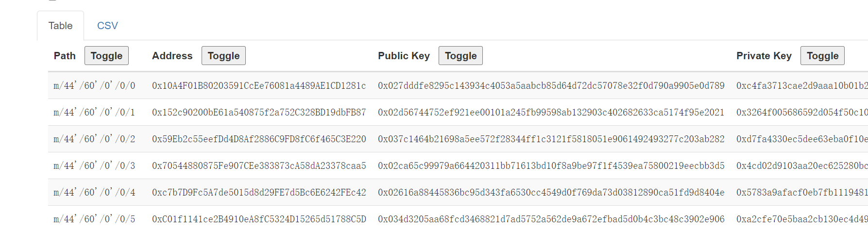This screenshot has height=231, width=868.
Task: Click private key starting 0xc4fa3713
Action: (x=801, y=86)
